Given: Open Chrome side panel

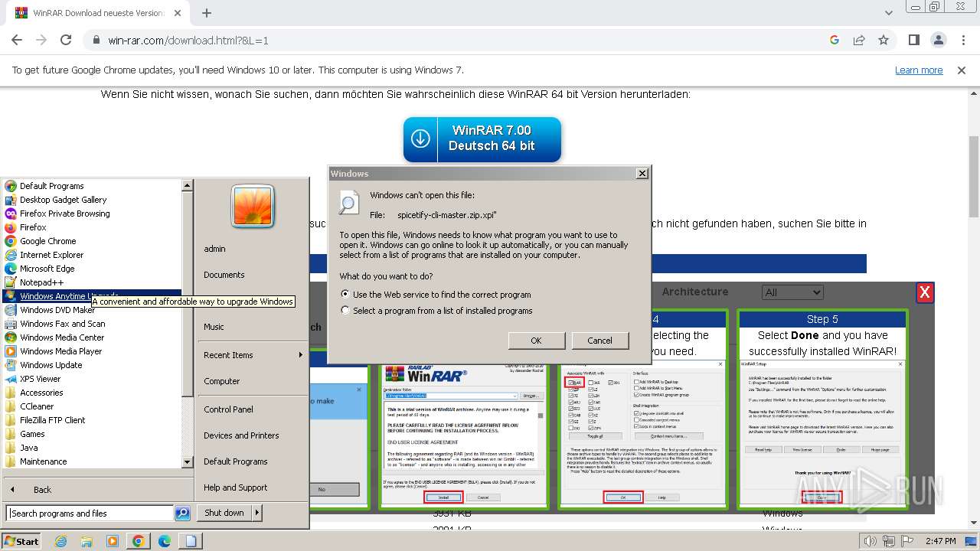Looking at the screenshot, I should (914, 40).
